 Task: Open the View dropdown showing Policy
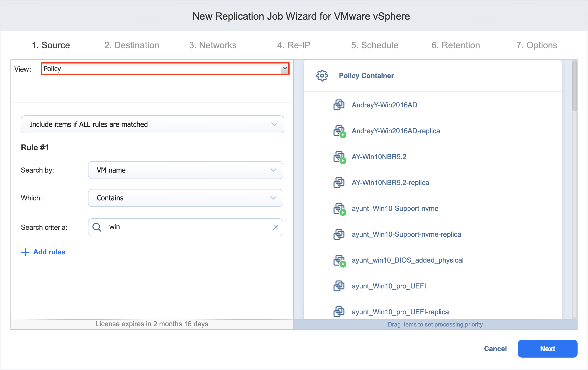(x=165, y=69)
